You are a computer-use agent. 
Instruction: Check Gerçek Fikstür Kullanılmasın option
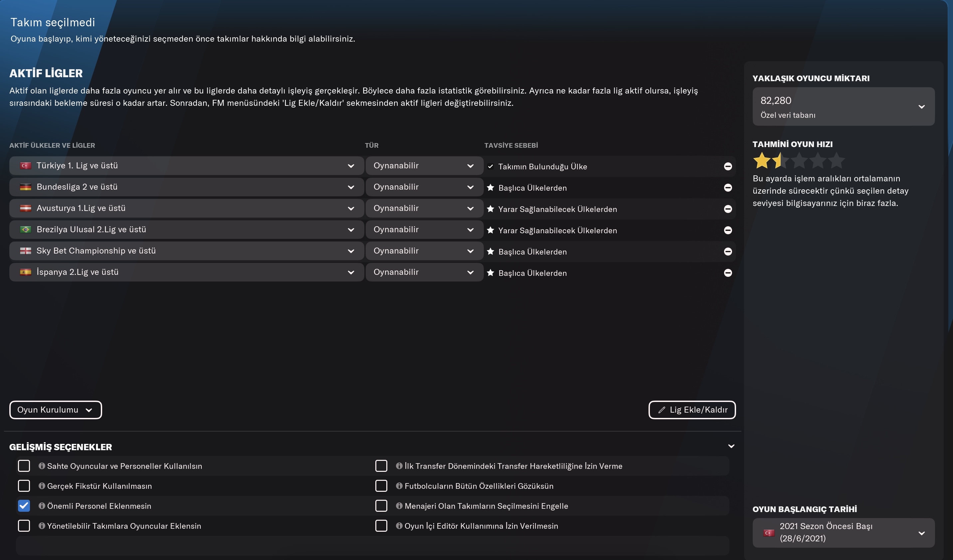tap(24, 486)
